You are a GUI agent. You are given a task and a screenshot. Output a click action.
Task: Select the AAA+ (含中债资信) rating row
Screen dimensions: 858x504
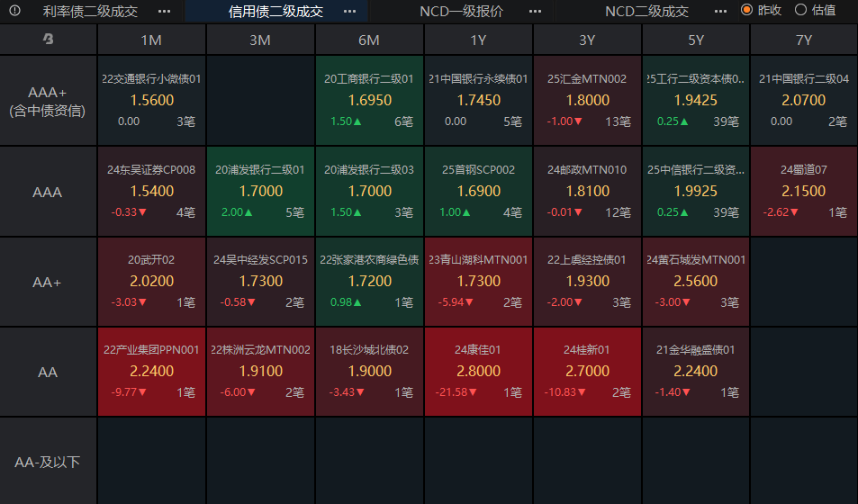(48, 101)
